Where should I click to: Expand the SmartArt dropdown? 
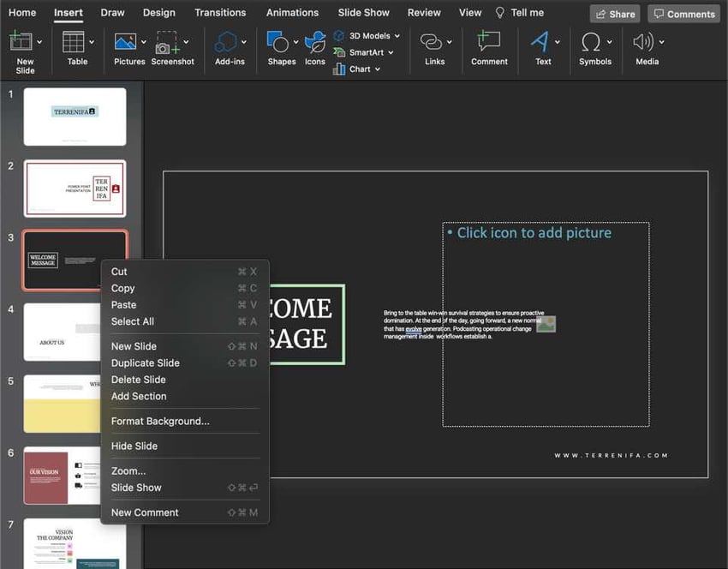pos(391,52)
